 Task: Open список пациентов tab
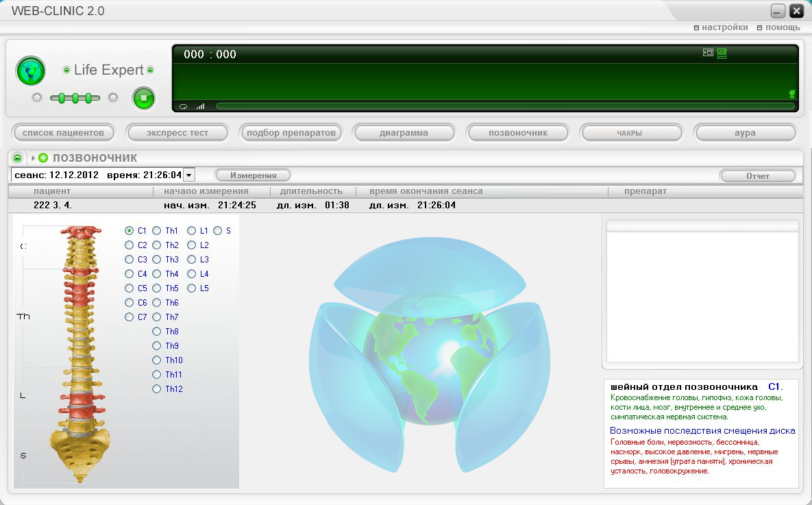coord(63,133)
